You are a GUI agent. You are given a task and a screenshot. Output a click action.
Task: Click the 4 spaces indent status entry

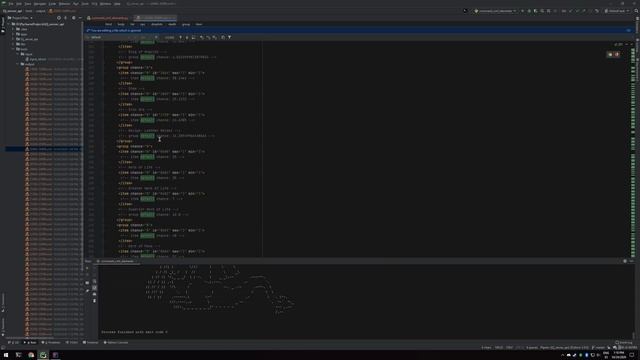pos(531,348)
